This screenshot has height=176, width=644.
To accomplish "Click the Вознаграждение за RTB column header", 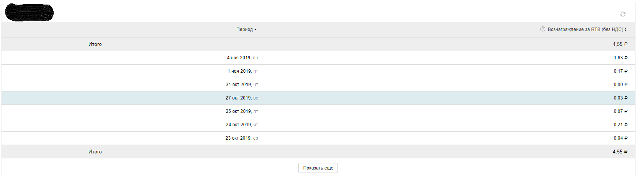I will click(x=585, y=29).
